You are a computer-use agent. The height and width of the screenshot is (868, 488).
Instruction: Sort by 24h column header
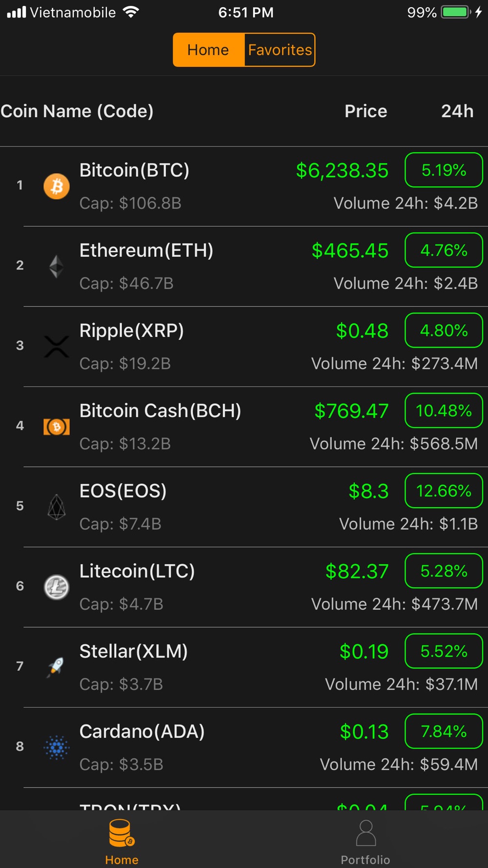click(x=457, y=111)
